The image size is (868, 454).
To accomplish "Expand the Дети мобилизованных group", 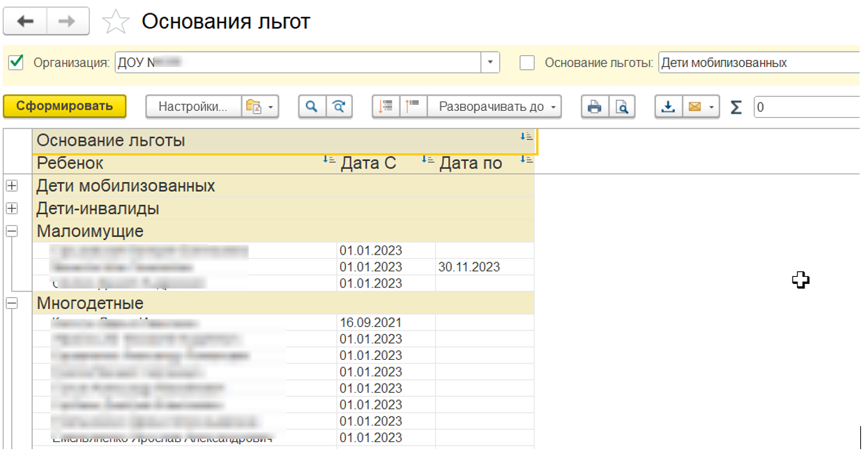I will tap(12, 186).
